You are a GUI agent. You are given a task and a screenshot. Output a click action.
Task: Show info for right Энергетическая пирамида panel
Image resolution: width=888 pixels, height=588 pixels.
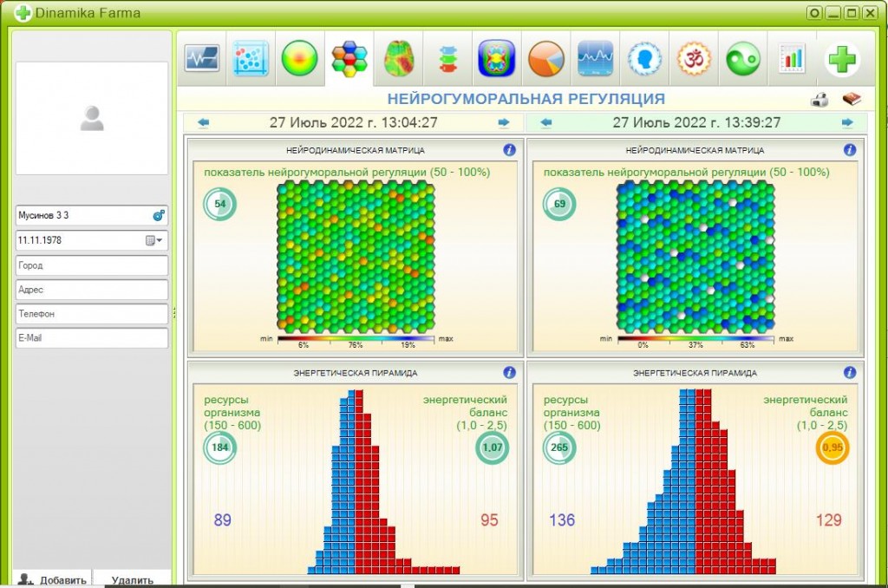click(x=850, y=372)
